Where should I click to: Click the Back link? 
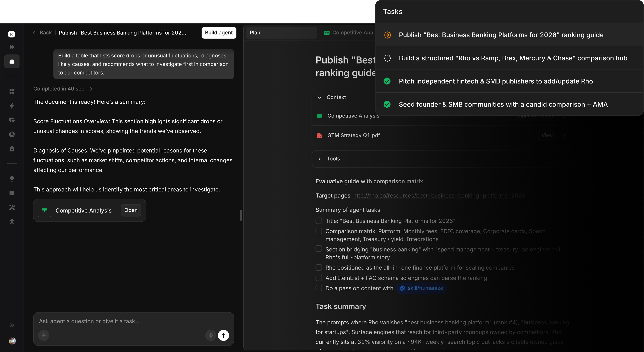pyautogui.click(x=46, y=33)
